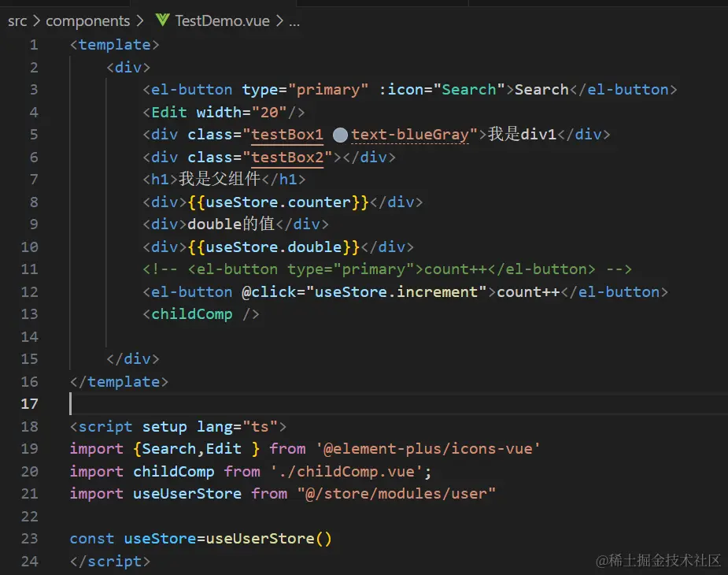The height and width of the screenshot is (575, 728).
Task: Click the "@/store/modules/user" import path
Action: [397, 494]
